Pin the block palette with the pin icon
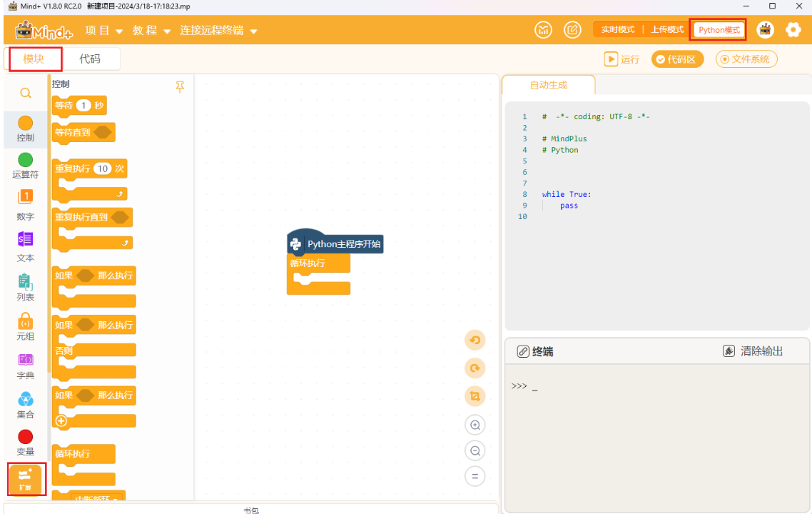Image resolution: width=812 pixels, height=514 pixels. click(180, 87)
